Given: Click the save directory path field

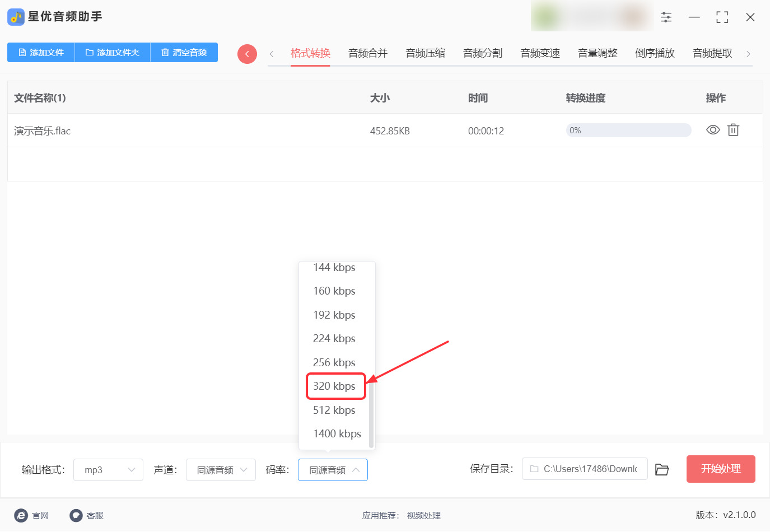Looking at the screenshot, I should click(585, 469).
